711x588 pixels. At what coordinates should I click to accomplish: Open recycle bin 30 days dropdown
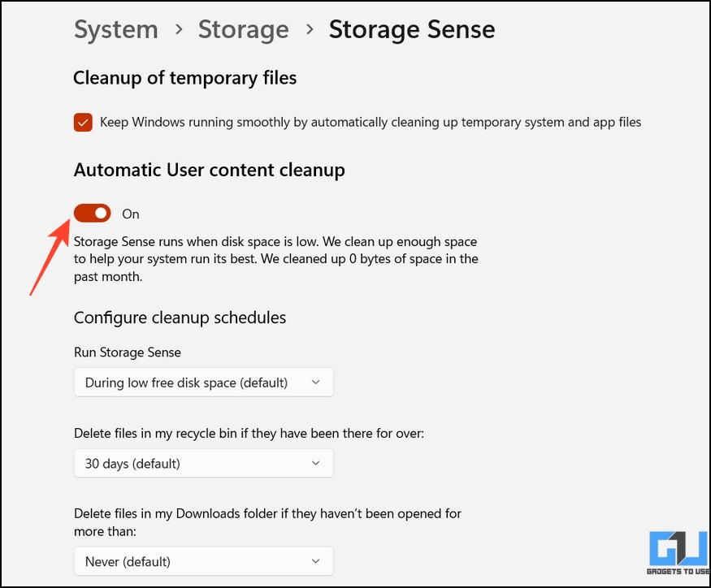tap(204, 463)
